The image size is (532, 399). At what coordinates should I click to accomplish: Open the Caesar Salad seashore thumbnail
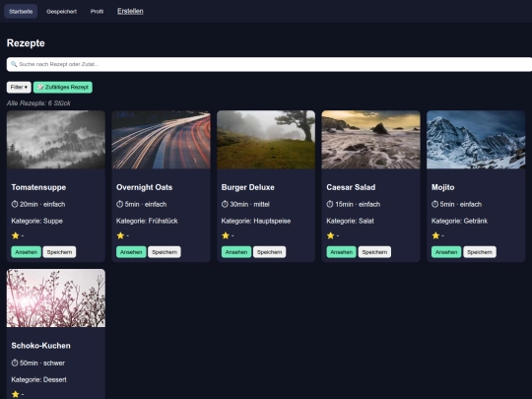370,140
